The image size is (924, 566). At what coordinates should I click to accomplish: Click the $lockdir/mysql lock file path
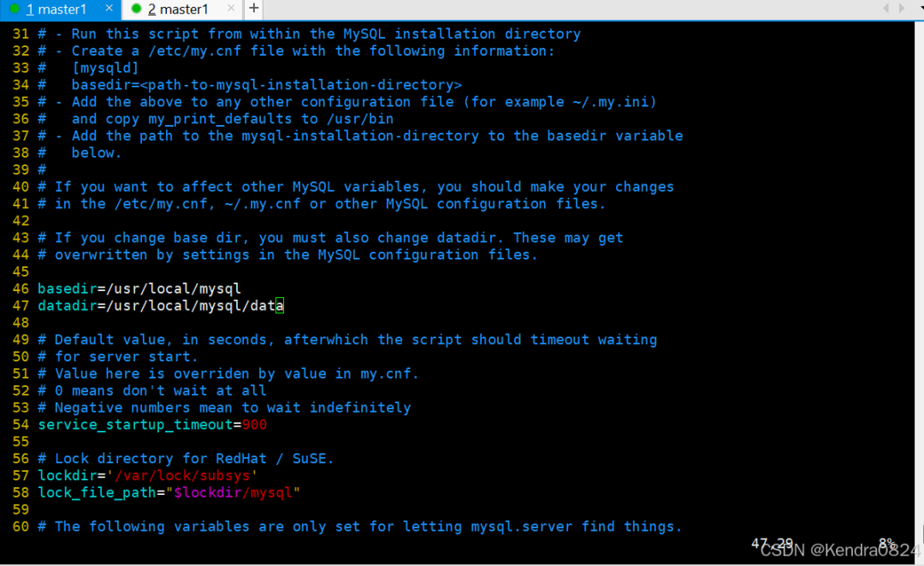click(233, 492)
